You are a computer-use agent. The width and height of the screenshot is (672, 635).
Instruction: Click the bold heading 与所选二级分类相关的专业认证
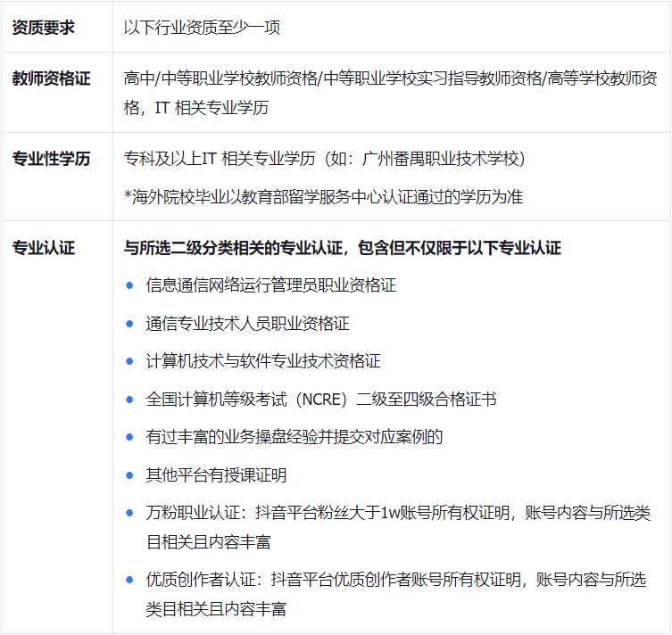point(343,248)
